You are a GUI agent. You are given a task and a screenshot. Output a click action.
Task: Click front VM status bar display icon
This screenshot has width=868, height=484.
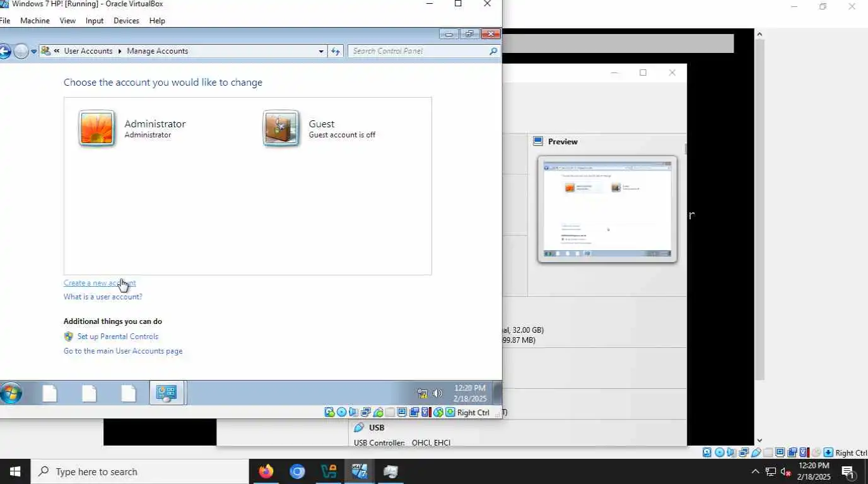pos(402,412)
